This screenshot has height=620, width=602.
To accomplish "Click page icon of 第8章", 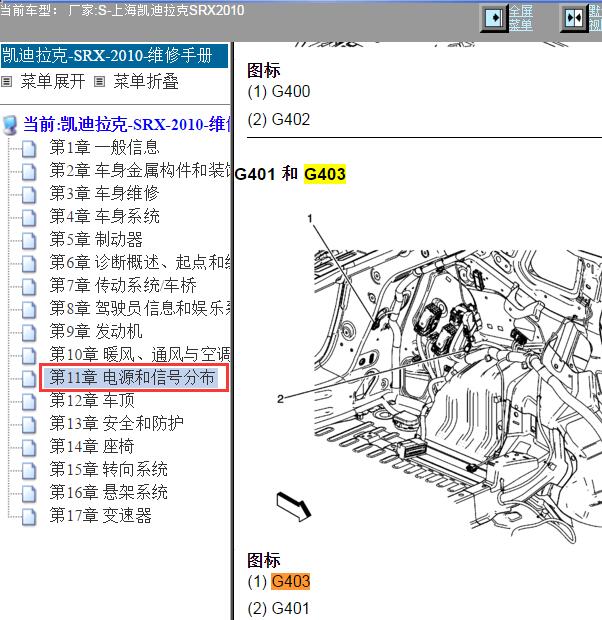I will 29,310.
